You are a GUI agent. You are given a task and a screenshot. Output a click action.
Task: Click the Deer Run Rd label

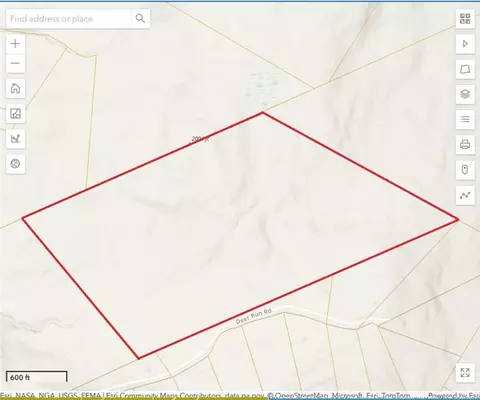pos(254,316)
